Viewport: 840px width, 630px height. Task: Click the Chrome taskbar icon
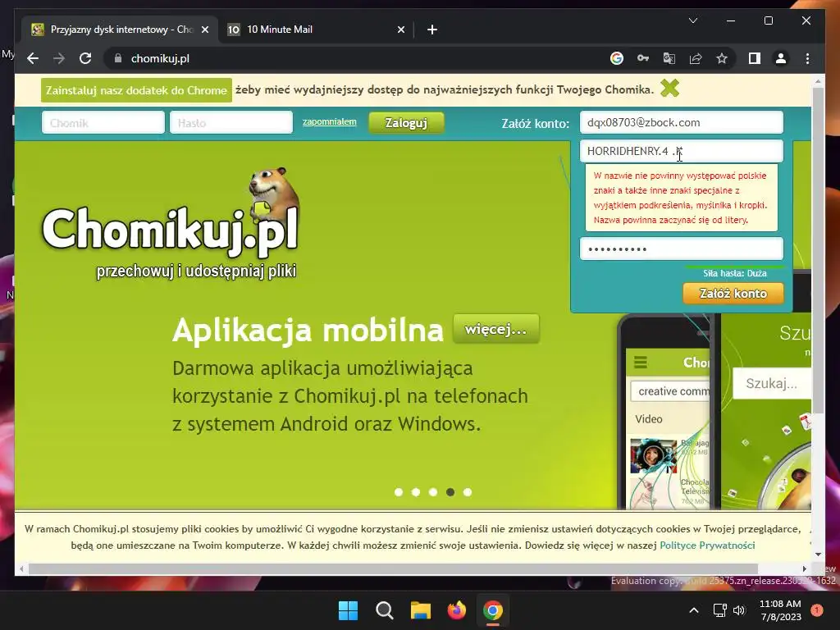click(x=493, y=610)
